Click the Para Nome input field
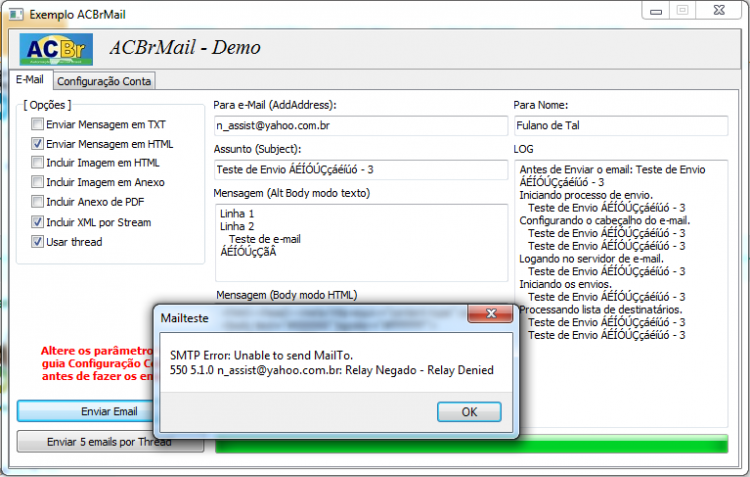 tap(621, 125)
